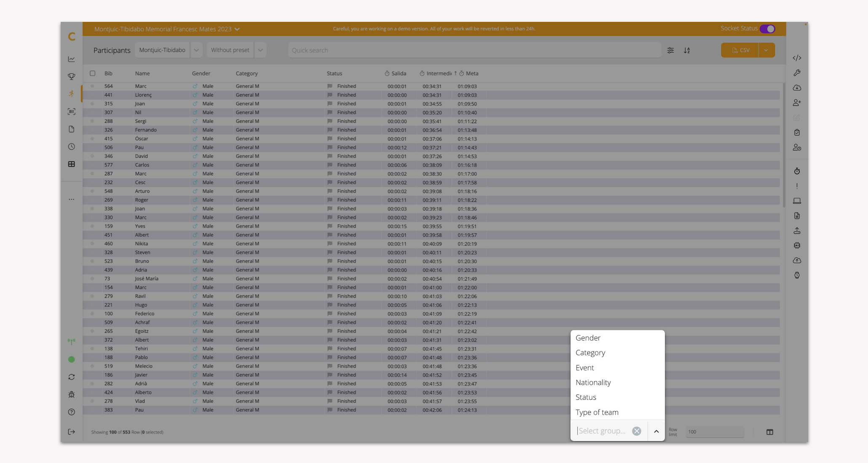
Task: Open the filter sliders icon next to search
Action: (670, 50)
